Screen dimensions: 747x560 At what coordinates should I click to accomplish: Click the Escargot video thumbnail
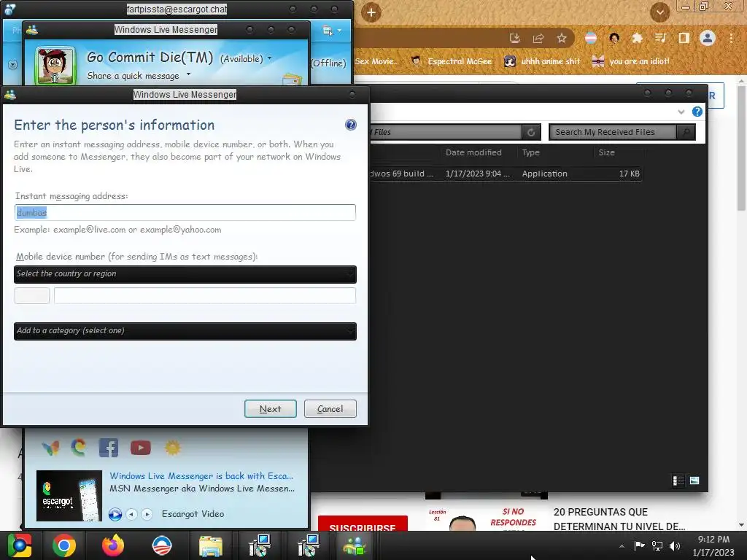click(x=69, y=496)
